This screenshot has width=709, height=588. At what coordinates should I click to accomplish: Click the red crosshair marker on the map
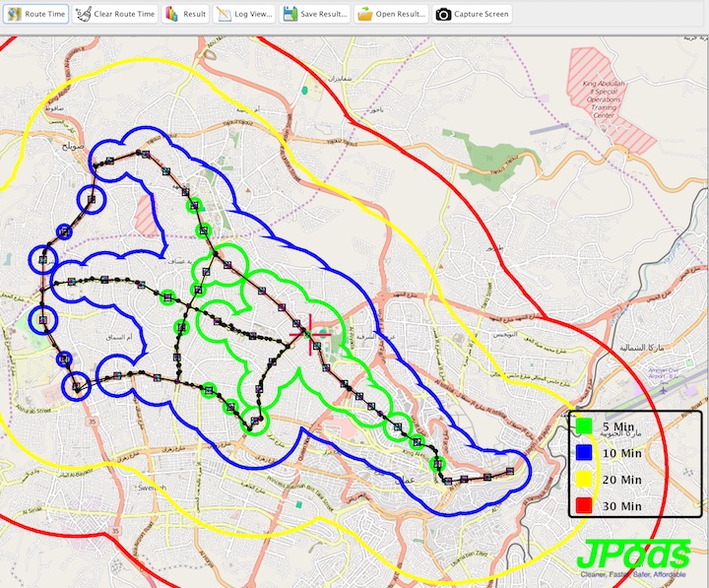pos(310,333)
